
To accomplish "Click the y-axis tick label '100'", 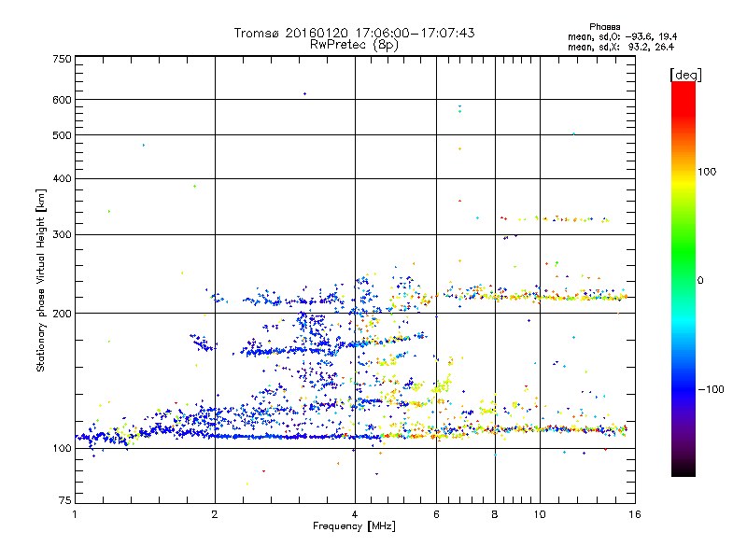I will [x=62, y=449].
